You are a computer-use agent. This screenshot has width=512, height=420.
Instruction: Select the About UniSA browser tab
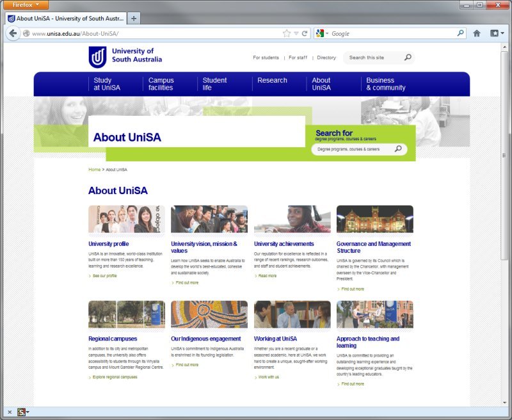67,19
